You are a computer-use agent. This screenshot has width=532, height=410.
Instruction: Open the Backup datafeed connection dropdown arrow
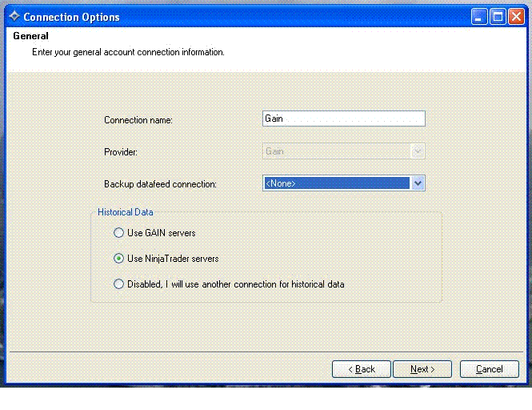click(x=418, y=183)
